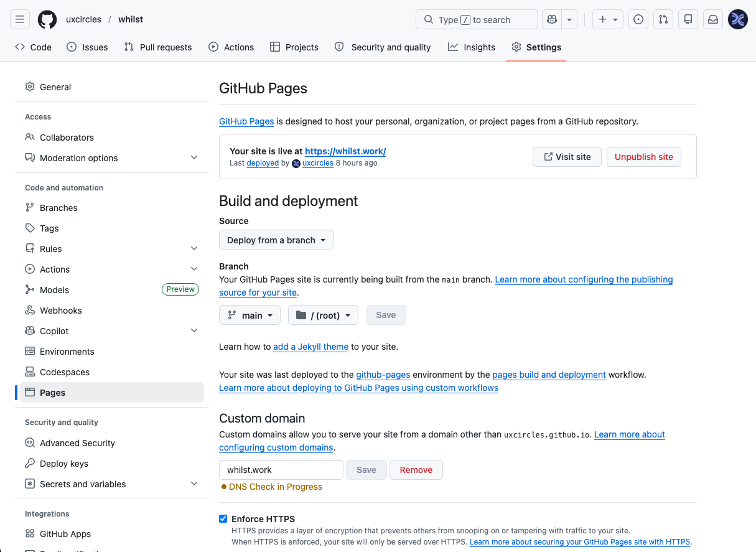Open Environments settings in sidebar
The image size is (756, 552).
point(112,352)
